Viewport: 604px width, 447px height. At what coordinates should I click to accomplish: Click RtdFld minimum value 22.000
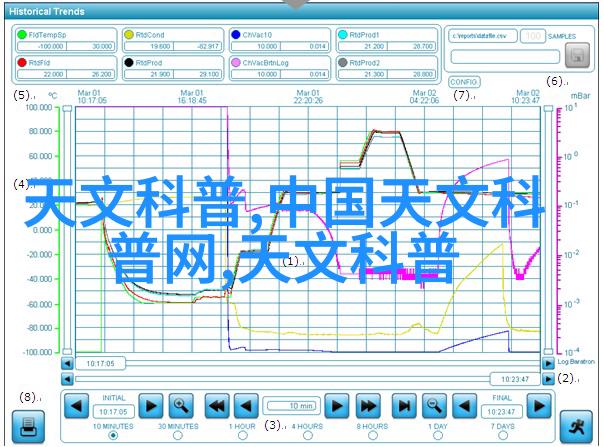42,74
